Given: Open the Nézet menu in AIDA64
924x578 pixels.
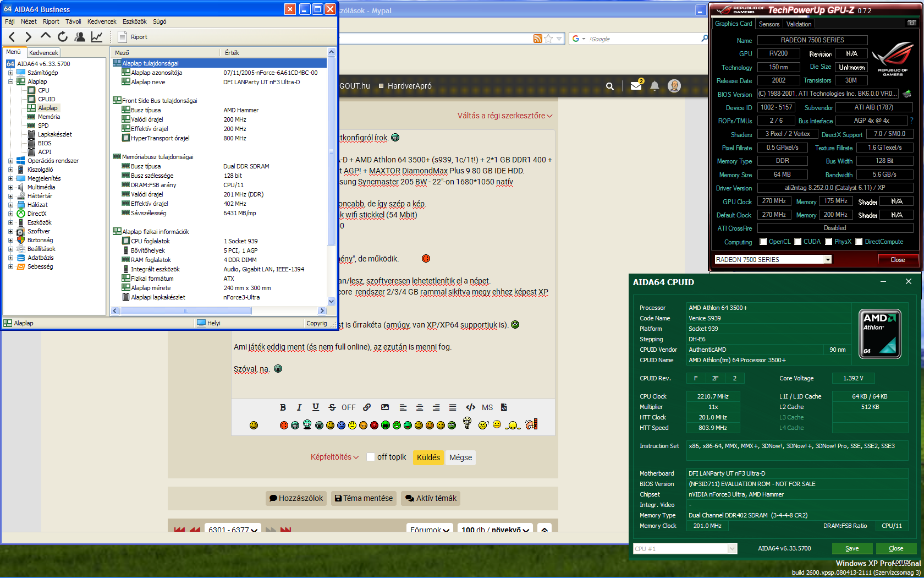Looking at the screenshot, I should [29, 21].
